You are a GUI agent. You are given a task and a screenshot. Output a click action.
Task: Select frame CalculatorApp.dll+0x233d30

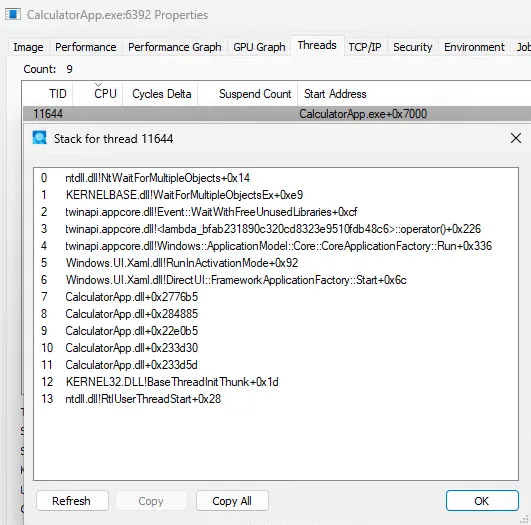point(276,348)
